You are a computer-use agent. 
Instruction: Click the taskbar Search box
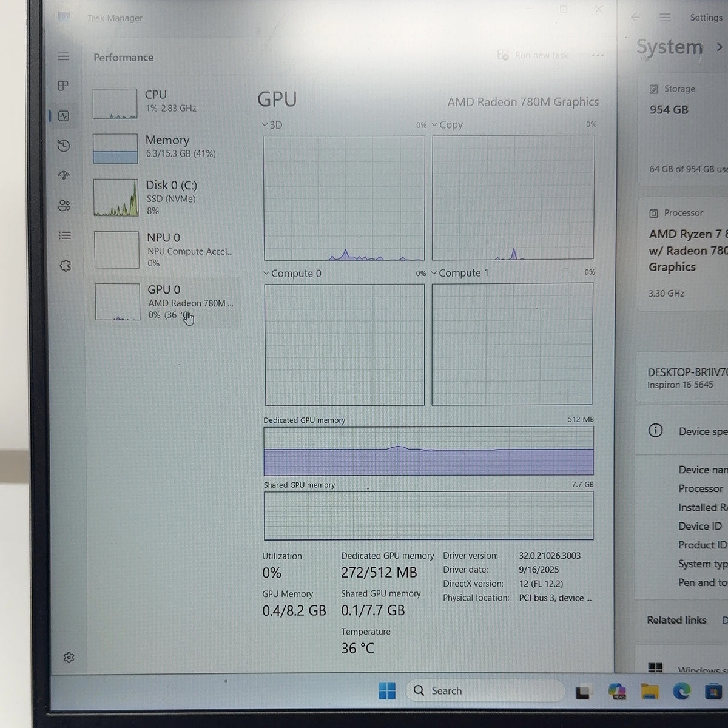tap(484, 690)
